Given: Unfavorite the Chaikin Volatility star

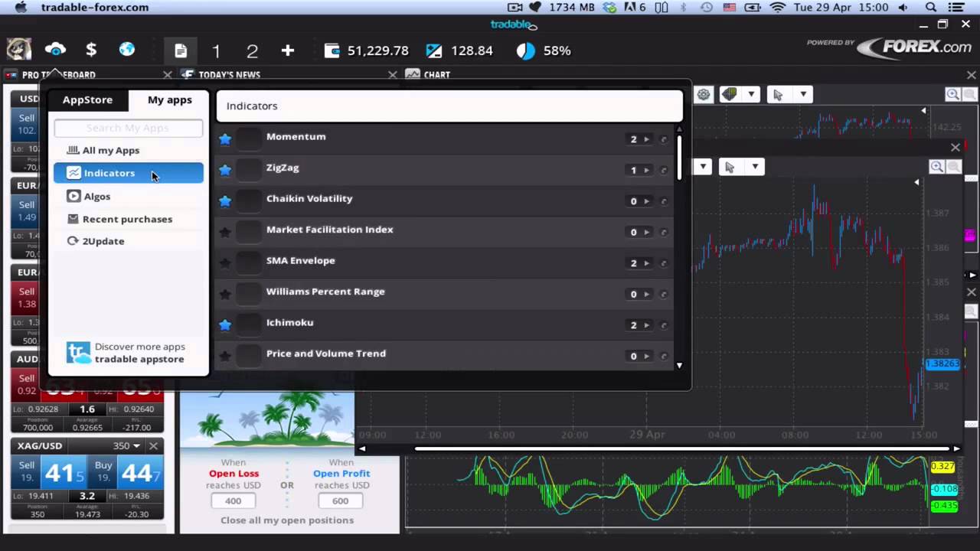Looking at the screenshot, I should [x=225, y=201].
